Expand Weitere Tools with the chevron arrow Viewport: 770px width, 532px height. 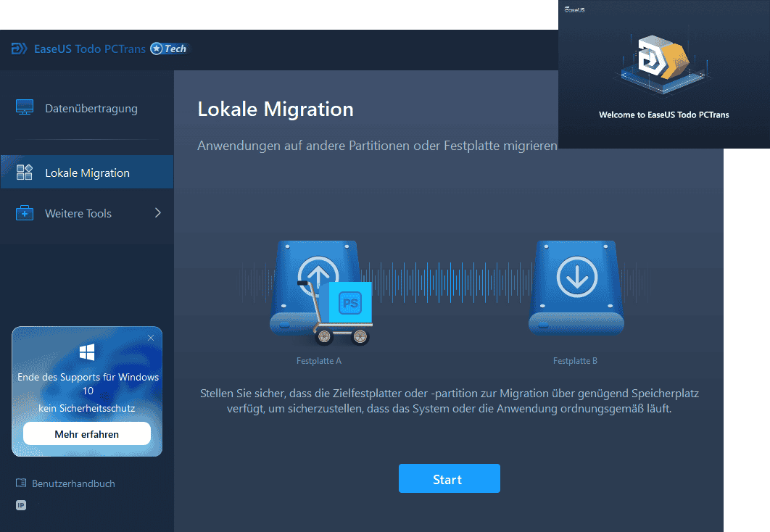click(157, 213)
